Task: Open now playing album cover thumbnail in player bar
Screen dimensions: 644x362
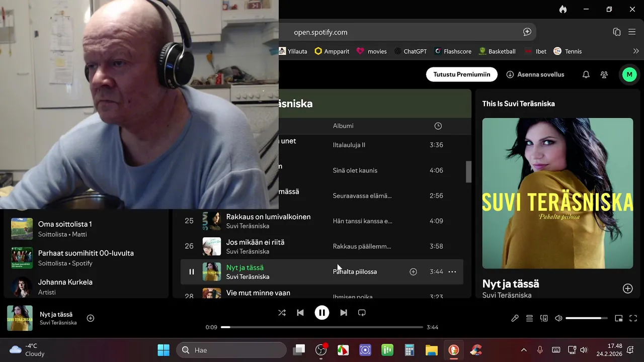Action: 20,318
